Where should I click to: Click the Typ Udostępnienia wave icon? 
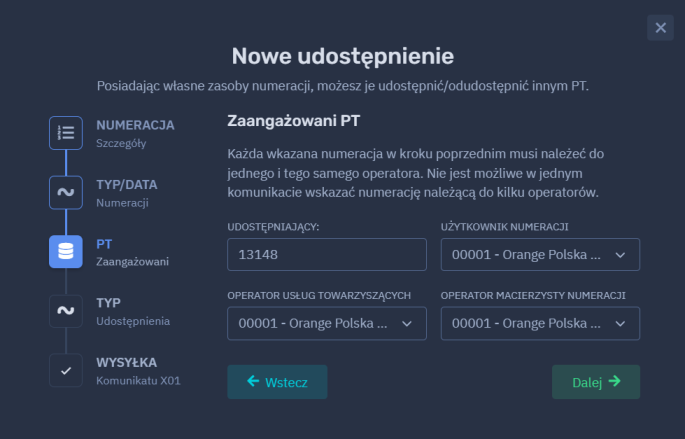[x=66, y=310]
